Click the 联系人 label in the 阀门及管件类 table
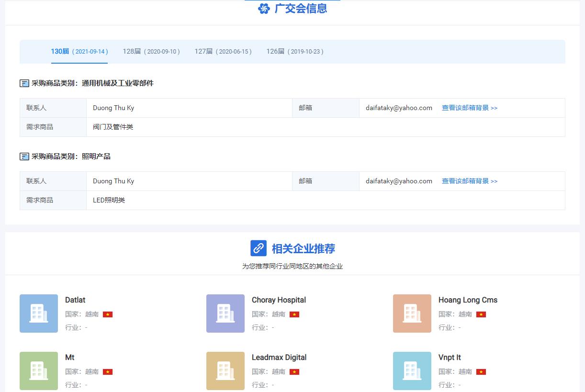The height and width of the screenshot is (392, 585). tap(36, 108)
